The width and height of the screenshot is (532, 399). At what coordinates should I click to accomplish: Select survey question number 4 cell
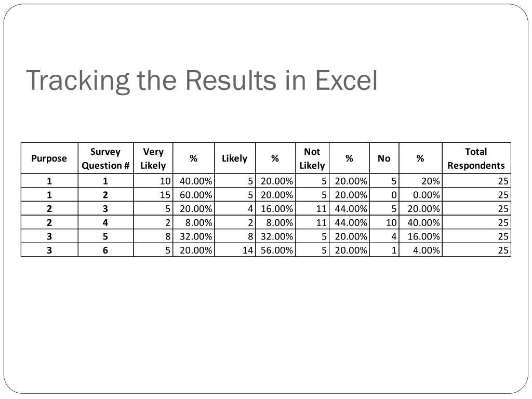(106, 222)
